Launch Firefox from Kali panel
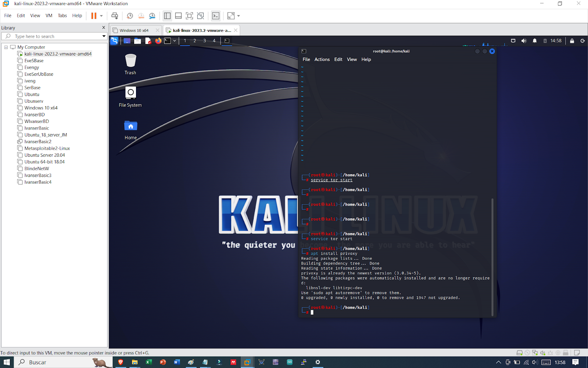 point(158,41)
